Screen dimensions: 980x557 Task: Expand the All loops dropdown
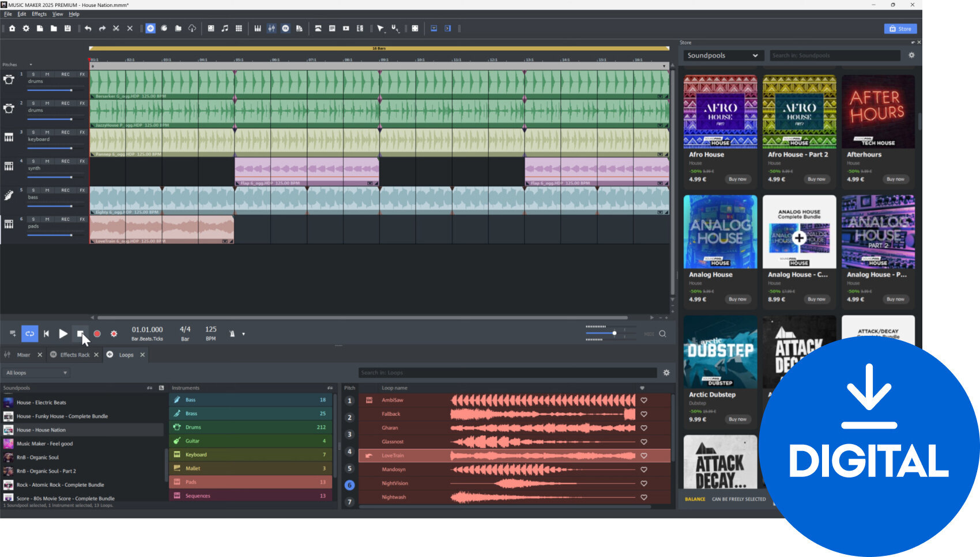[x=36, y=372]
